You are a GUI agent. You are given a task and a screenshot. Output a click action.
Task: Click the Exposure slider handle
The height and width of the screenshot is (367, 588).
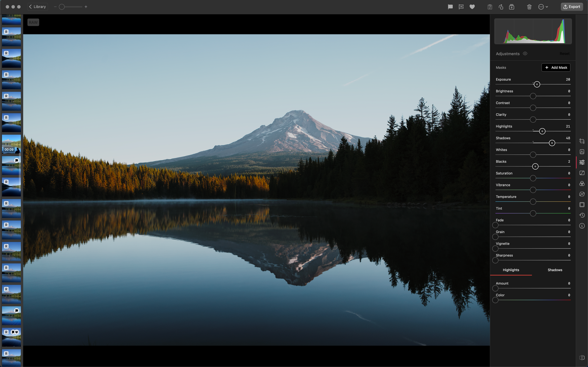point(537,84)
